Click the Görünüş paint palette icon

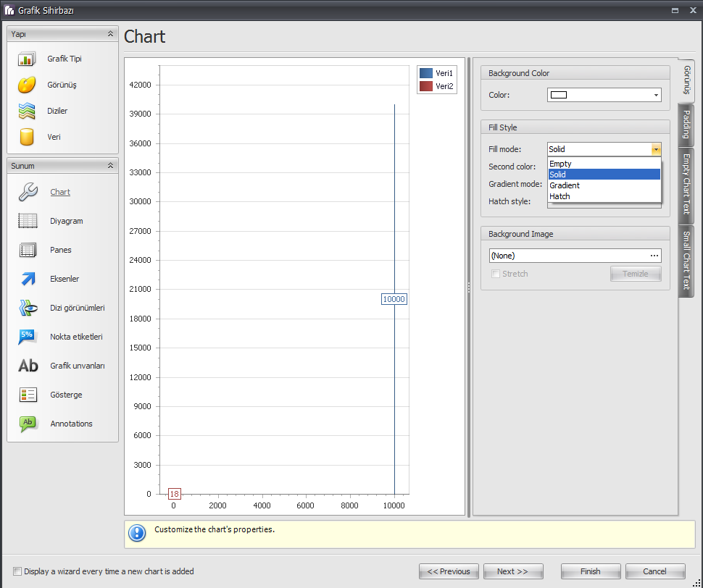[x=26, y=85]
